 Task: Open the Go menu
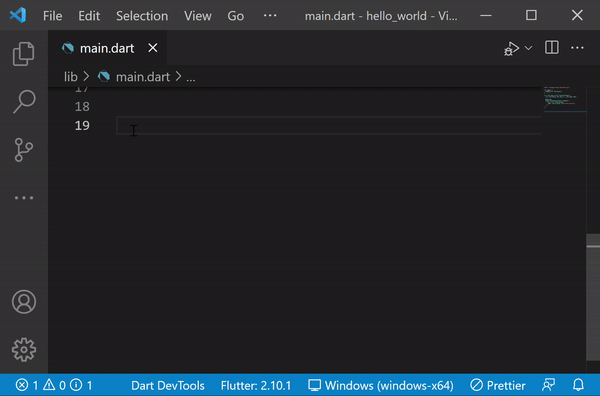(x=235, y=16)
